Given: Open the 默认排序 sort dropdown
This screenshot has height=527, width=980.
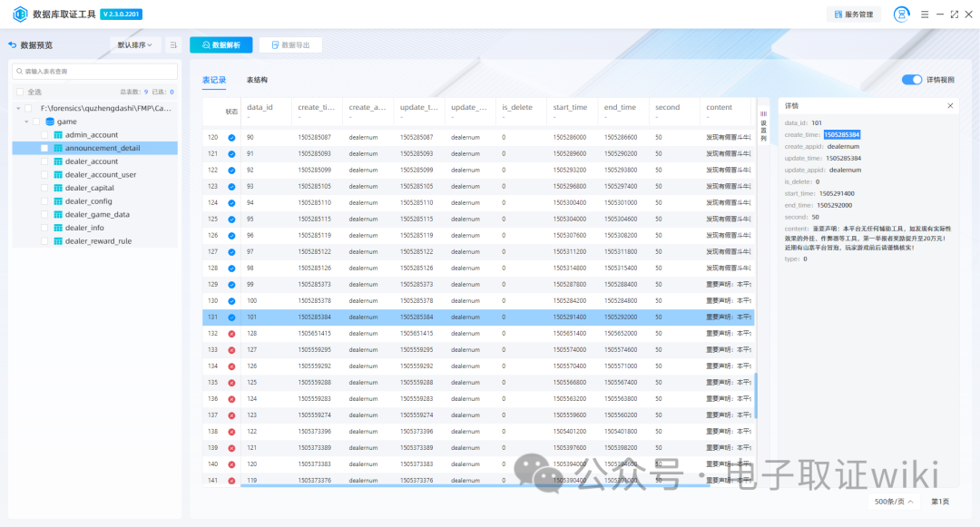Looking at the screenshot, I should [135, 45].
